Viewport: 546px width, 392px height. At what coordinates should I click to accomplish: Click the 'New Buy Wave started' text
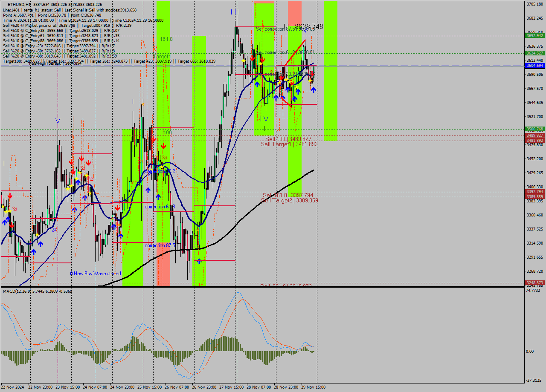pyautogui.click(x=95, y=273)
